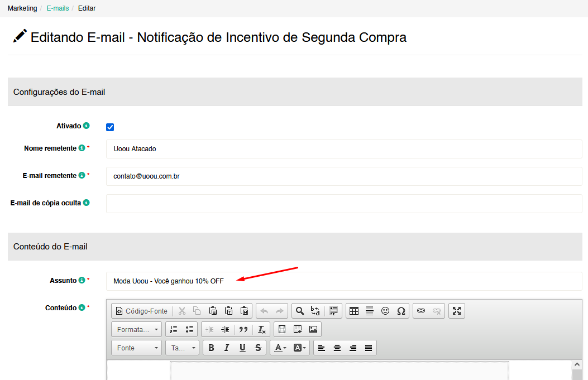Click the Nome remetente input field

click(344, 149)
